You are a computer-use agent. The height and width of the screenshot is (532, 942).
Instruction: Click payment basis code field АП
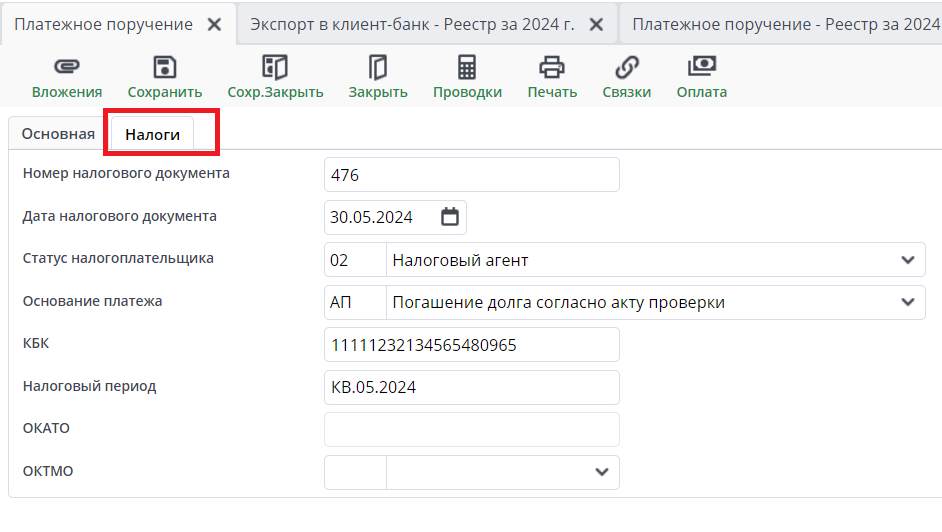(355, 302)
